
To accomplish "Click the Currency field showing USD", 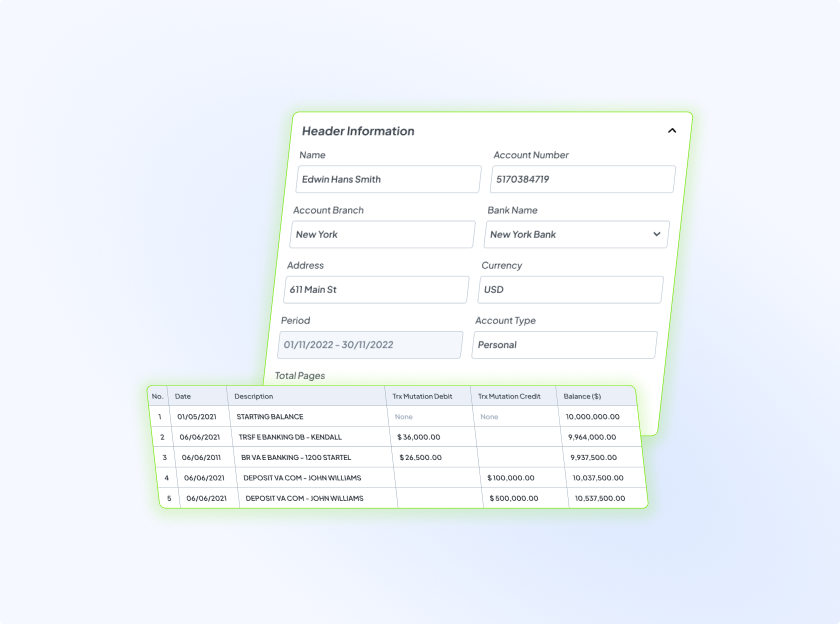I will coord(570,290).
